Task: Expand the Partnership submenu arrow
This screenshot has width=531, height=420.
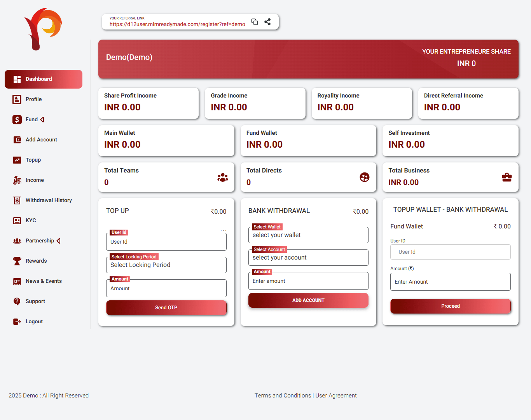Action: tap(59, 241)
